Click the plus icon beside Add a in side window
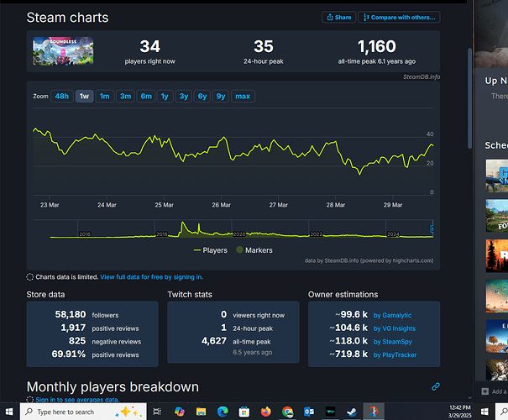 484,391
